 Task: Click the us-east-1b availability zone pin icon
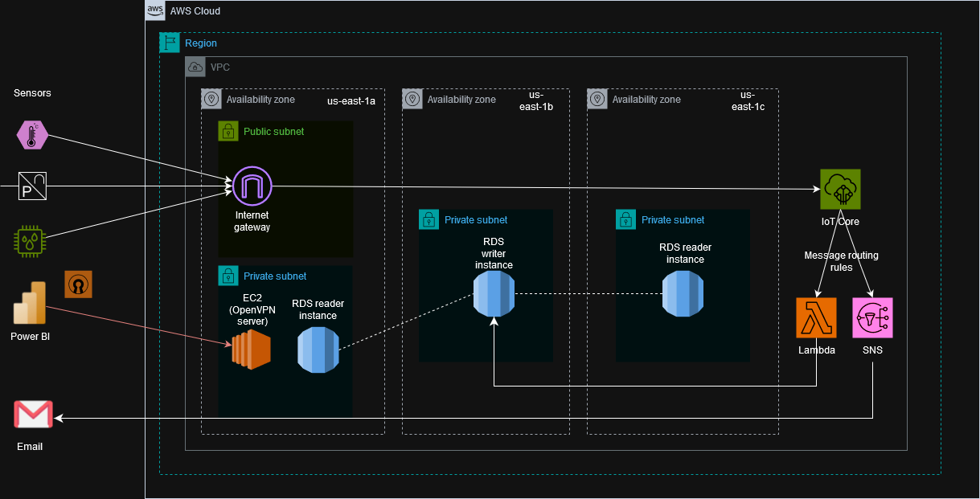[x=412, y=99]
